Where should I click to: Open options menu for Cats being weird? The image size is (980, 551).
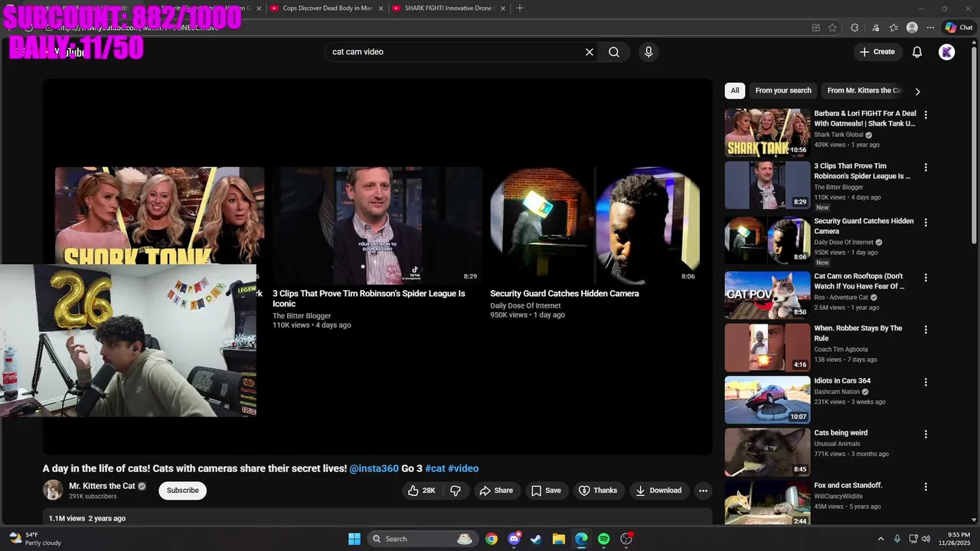(x=926, y=434)
